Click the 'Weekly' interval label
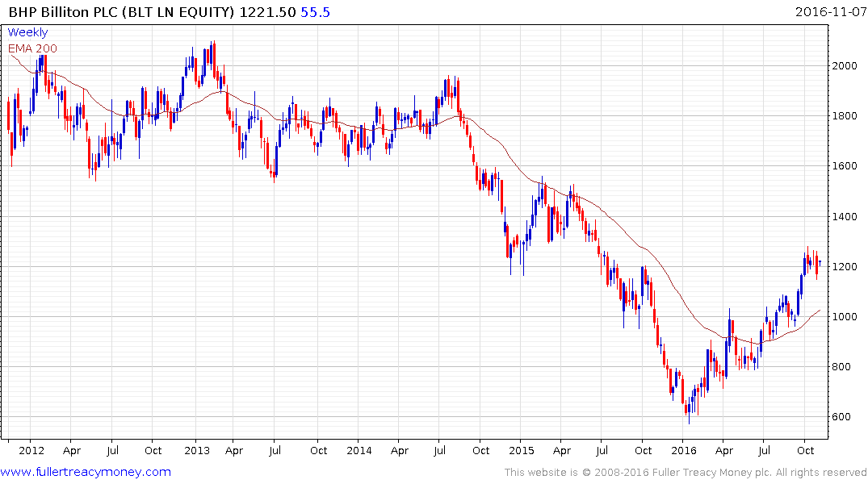The image size is (868, 484). pyautogui.click(x=27, y=32)
